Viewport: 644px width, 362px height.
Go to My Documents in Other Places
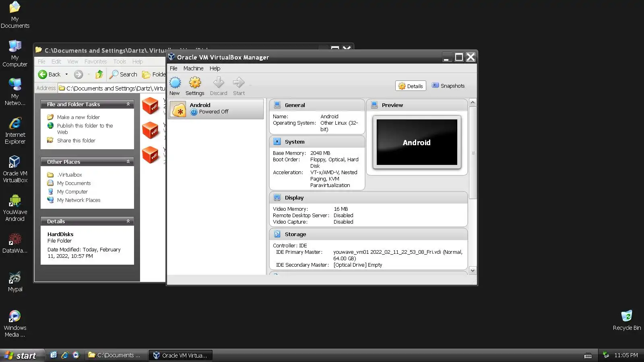tap(74, 183)
